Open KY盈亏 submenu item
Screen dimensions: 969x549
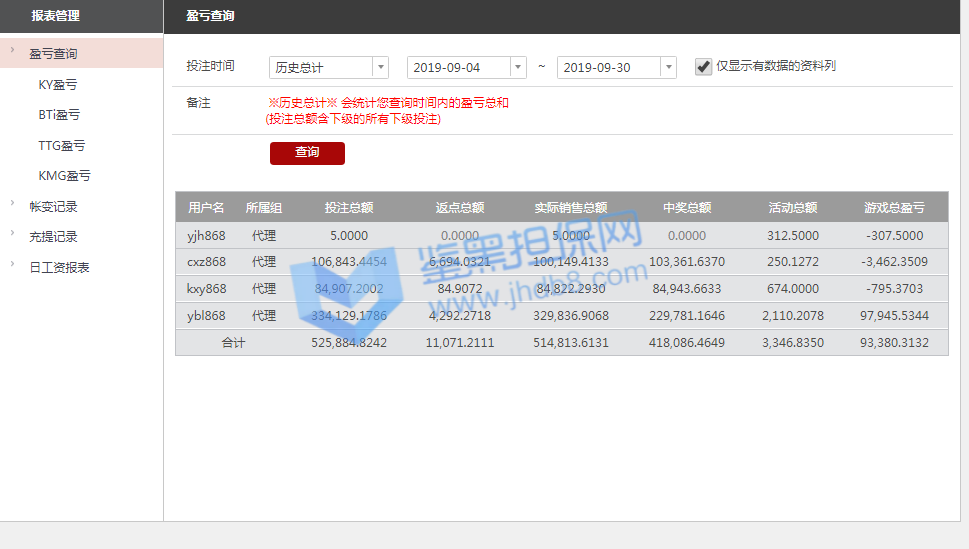[58, 85]
